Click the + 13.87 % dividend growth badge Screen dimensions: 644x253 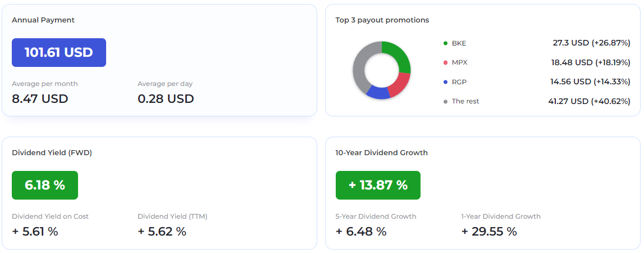(x=378, y=185)
